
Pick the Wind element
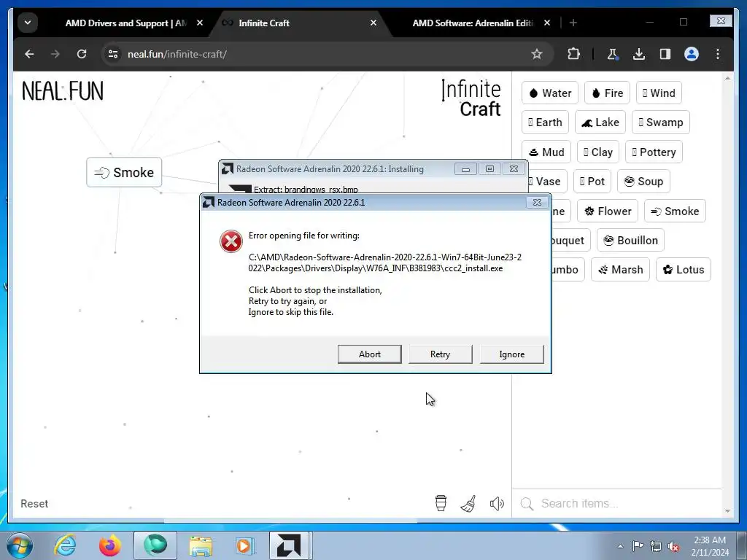click(659, 93)
